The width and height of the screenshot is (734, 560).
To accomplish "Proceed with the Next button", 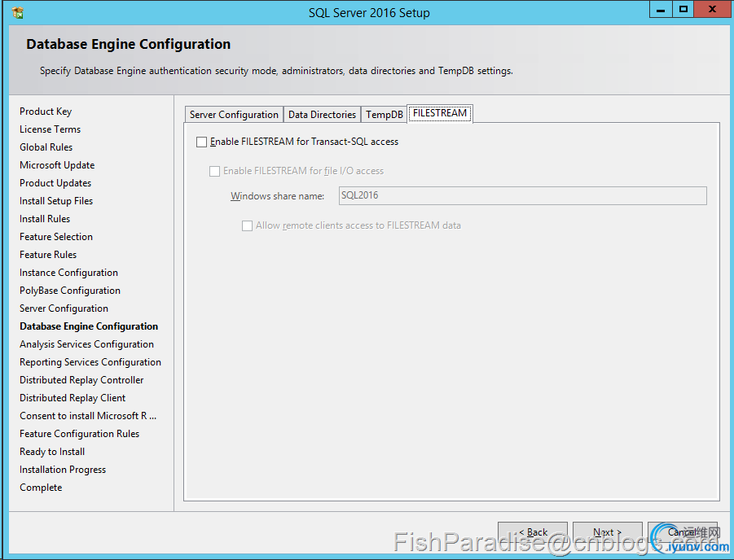I will coord(608,532).
